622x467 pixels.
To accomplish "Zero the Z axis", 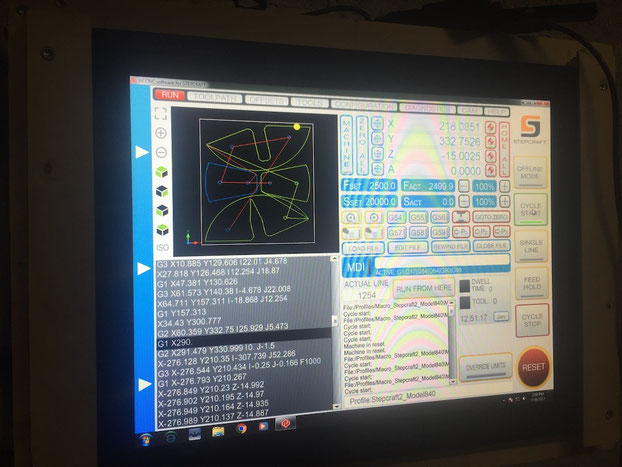I will pos(377,154).
